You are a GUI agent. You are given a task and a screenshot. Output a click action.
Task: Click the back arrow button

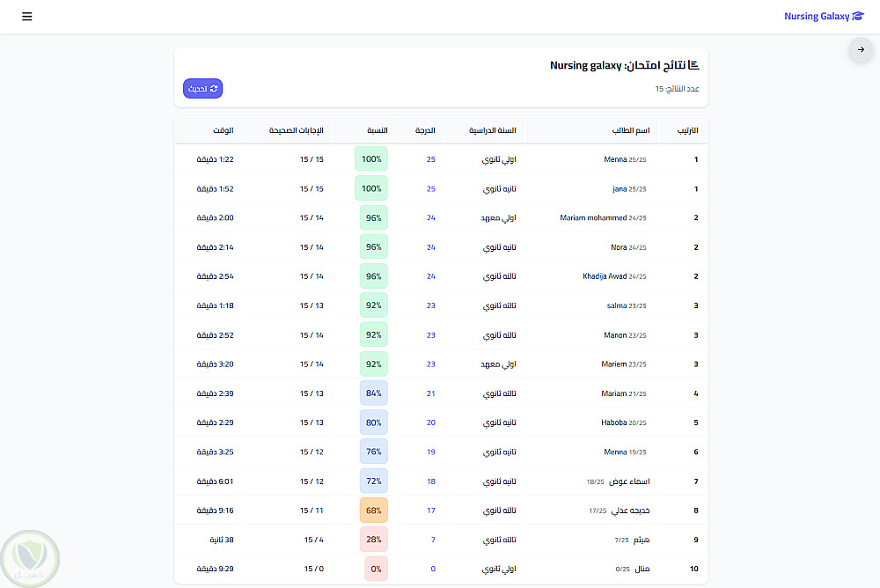(x=861, y=50)
